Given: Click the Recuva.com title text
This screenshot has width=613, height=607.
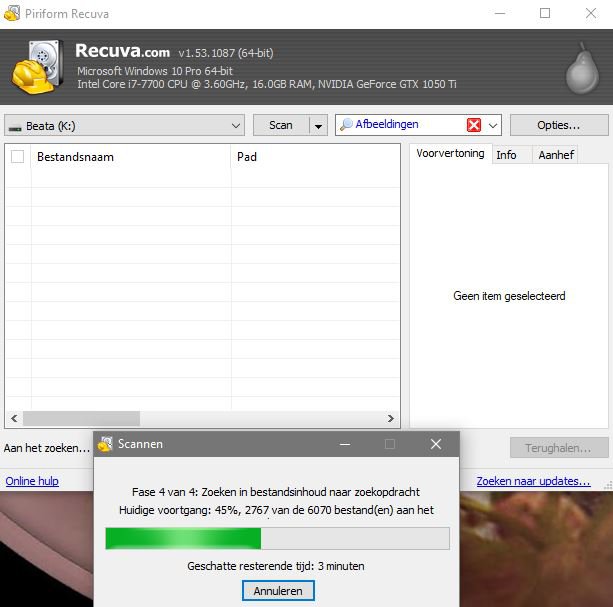Looking at the screenshot, I should [x=122, y=50].
